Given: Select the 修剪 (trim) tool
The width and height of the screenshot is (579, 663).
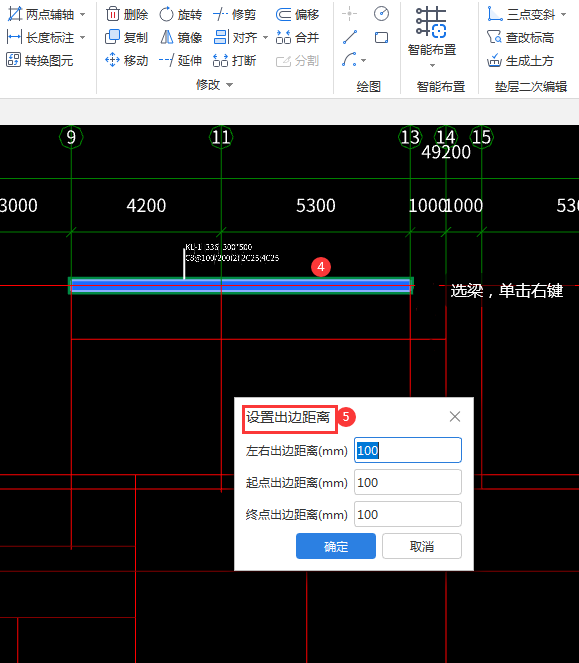Looking at the screenshot, I should pos(235,14).
